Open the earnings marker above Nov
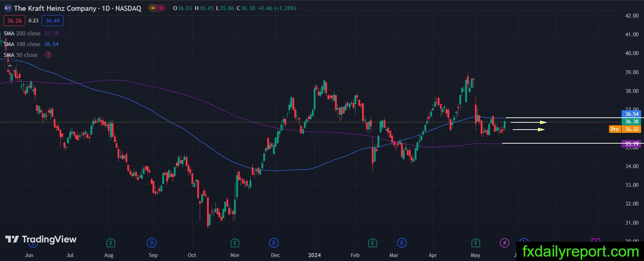This screenshot has width=644, height=261. 235,243
